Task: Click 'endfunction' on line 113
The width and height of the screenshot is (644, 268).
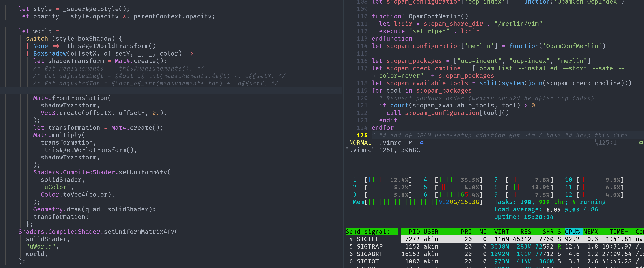Action: (392, 39)
